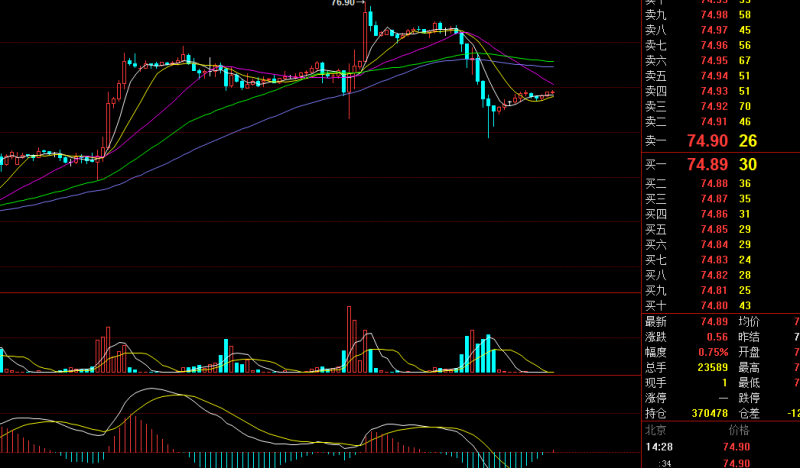Click the 幅度 value 0.75%
This screenshot has height=468, width=800.
click(x=714, y=352)
